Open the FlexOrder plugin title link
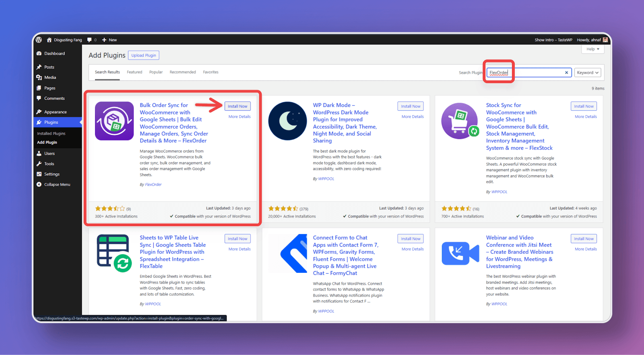The image size is (644, 355). click(x=174, y=123)
